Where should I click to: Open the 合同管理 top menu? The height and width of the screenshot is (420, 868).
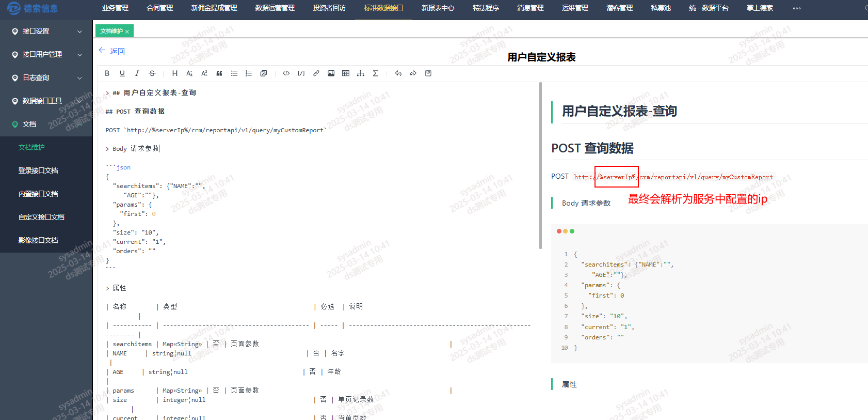click(160, 8)
